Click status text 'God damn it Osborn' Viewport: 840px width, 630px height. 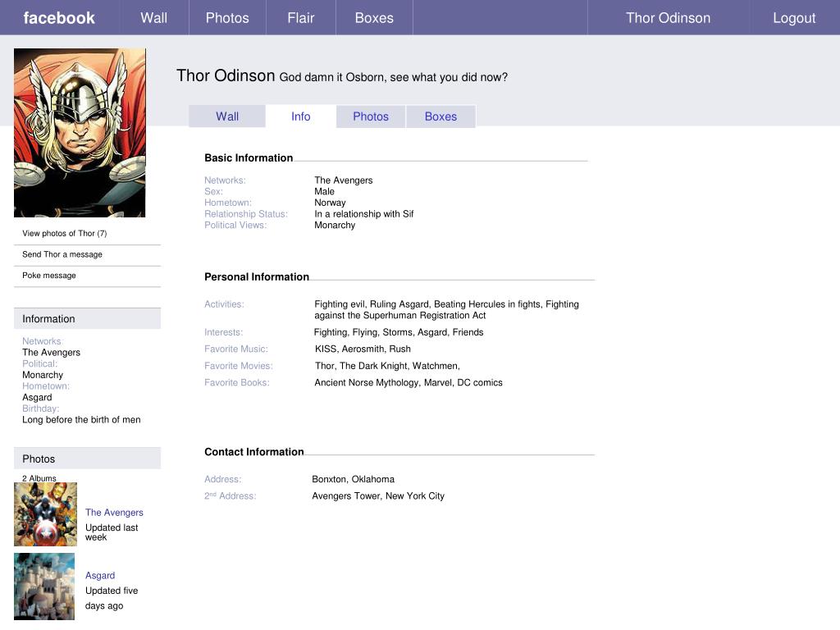pyautogui.click(x=393, y=77)
